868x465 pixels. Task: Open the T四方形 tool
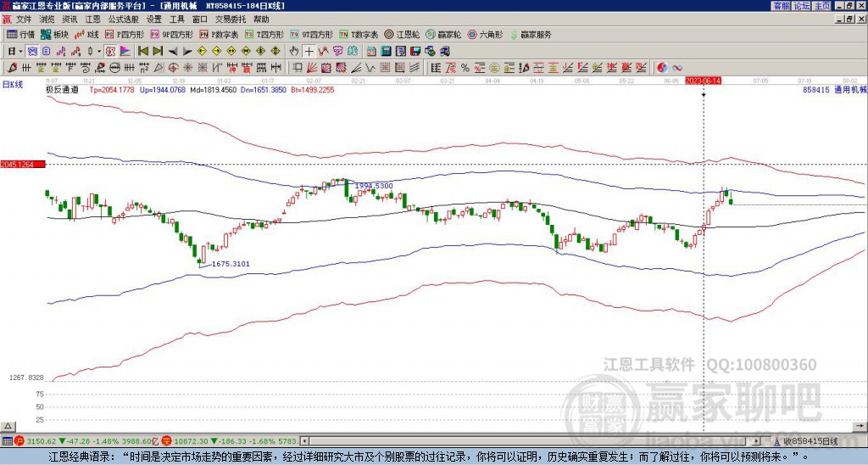264,34
